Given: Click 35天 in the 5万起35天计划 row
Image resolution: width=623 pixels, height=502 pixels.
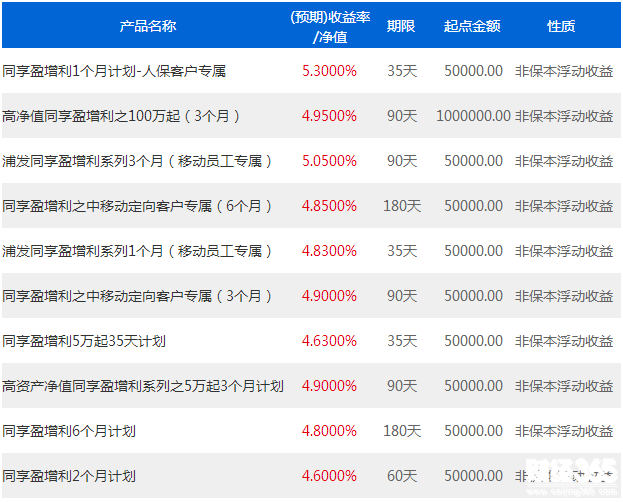Looking at the screenshot, I should 402,341.
